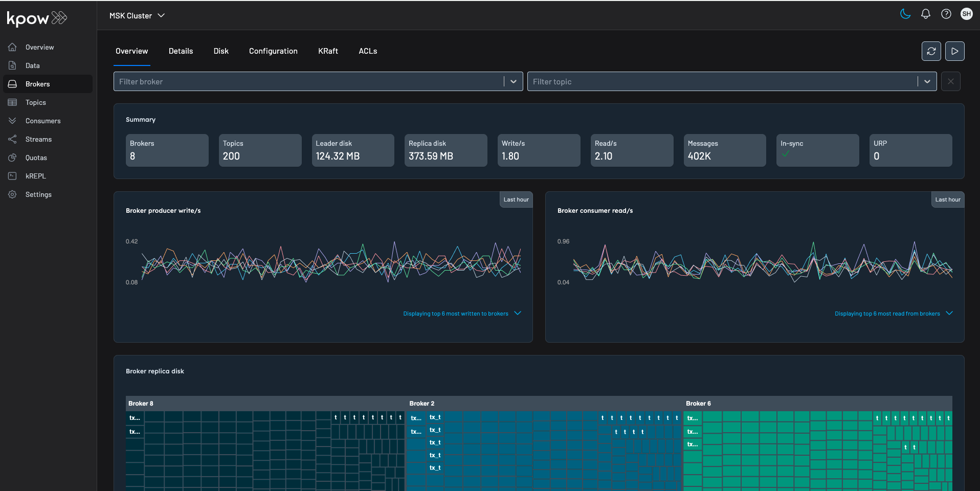Screen dimensions: 980x491
Task: Open the Filter broker dropdown arrow
Action: 513,81
